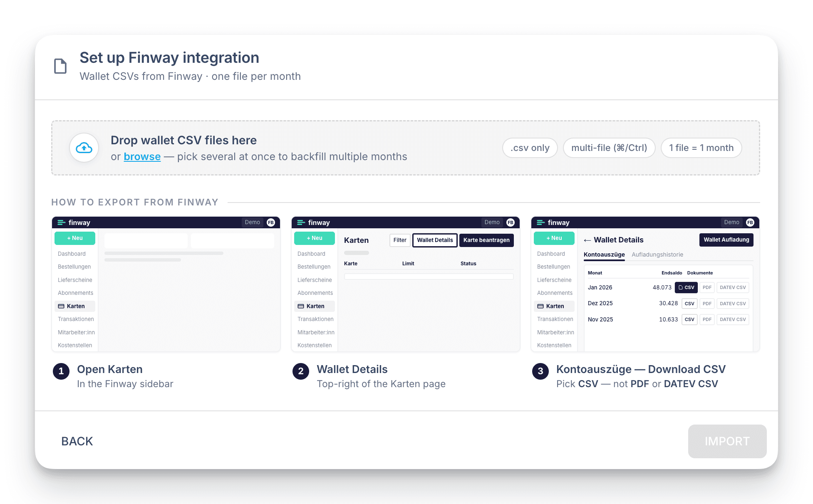Click the document icon beside the title
Image resolution: width=813 pixels, height=504 pixels.
coord(60,66)
